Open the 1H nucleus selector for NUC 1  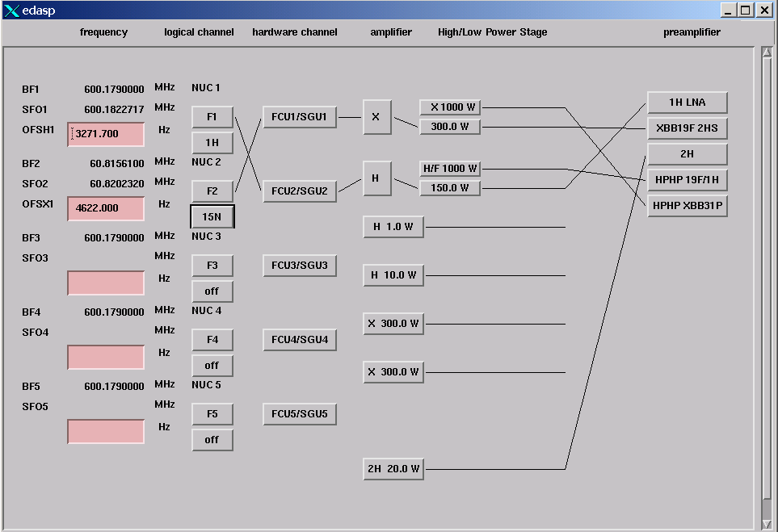click(212, 143)
